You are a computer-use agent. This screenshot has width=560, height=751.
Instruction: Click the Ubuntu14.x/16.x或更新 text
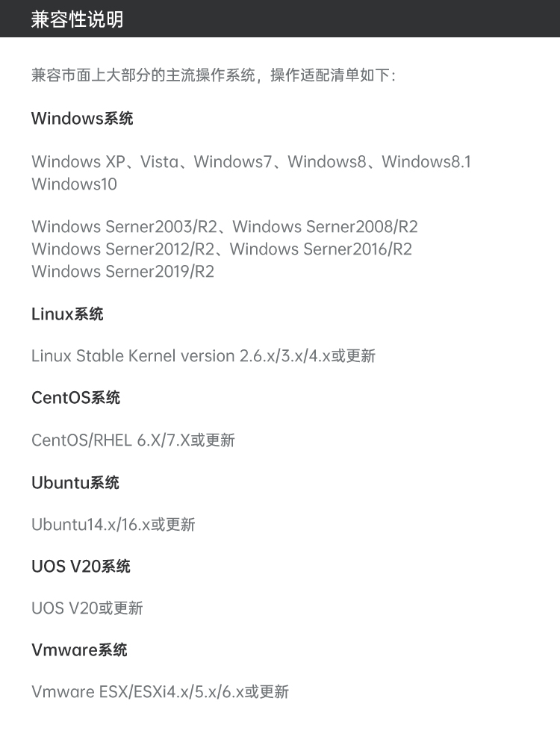(113, 525)
